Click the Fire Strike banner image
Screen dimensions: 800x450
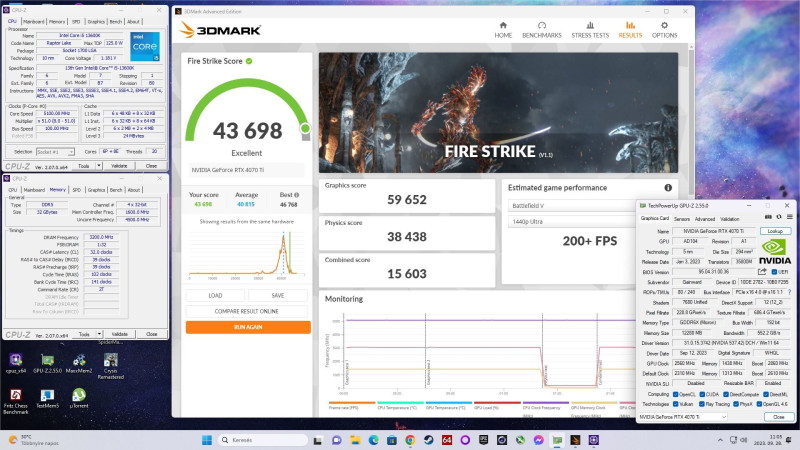pos(498,113)
